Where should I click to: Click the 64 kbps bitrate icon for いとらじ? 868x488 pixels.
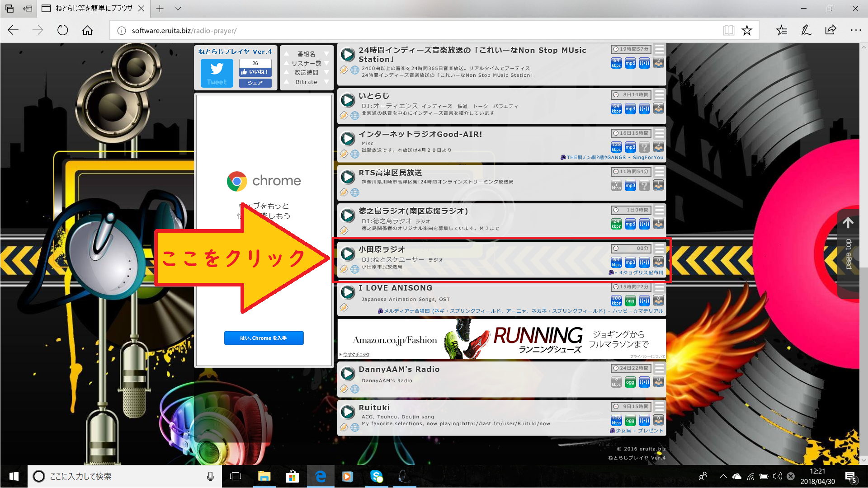pyautogui.click(x=616, y=109)
